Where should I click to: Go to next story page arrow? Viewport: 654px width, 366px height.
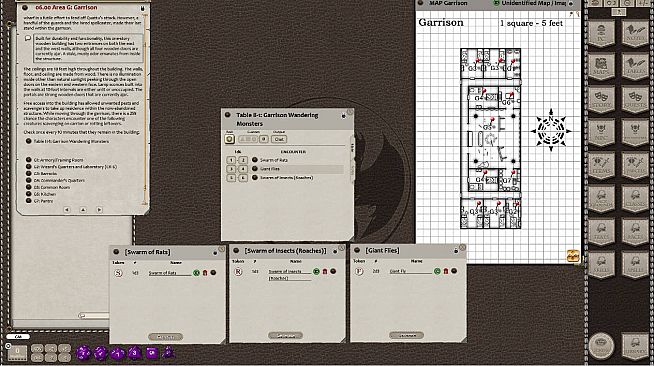pos(99,210)
